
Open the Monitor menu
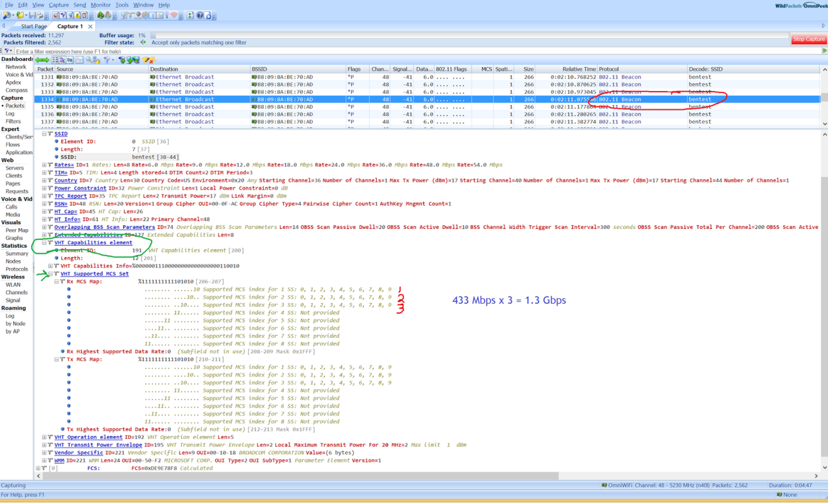point(100,5)
